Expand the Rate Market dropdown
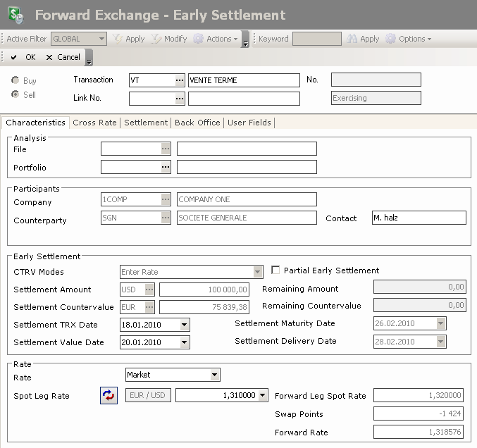The image size is (477, 448). 215,375
